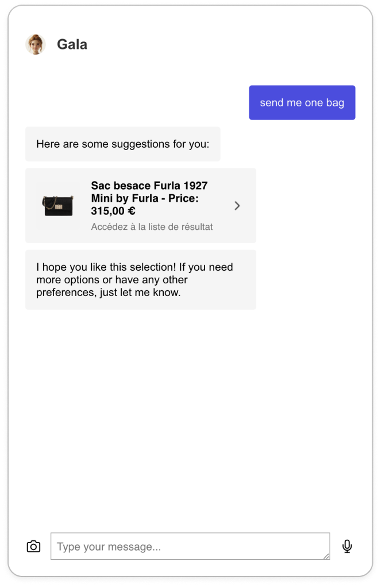Click the Gala name in chat header
Image resolution: width=378 pixels, height=588 pixels.
[x=72, y=44]
